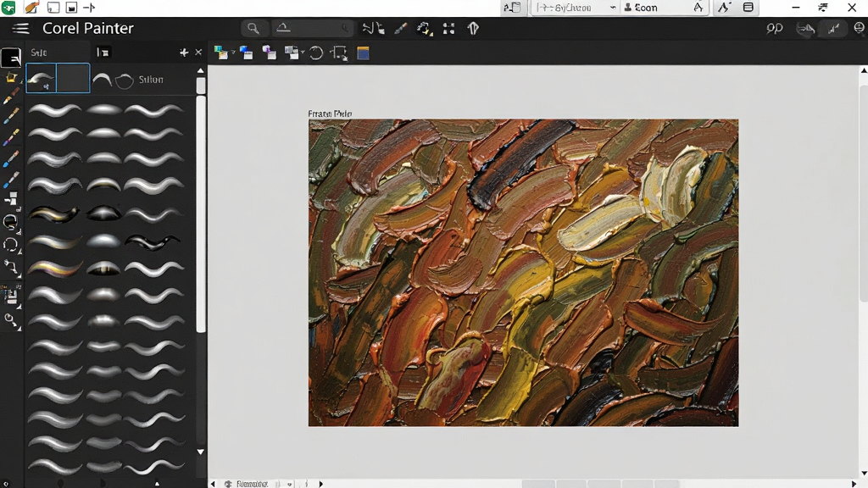Click the right arrow after status dropdown
The height and width of the screenshot is (488, 868).
point(320,484)
